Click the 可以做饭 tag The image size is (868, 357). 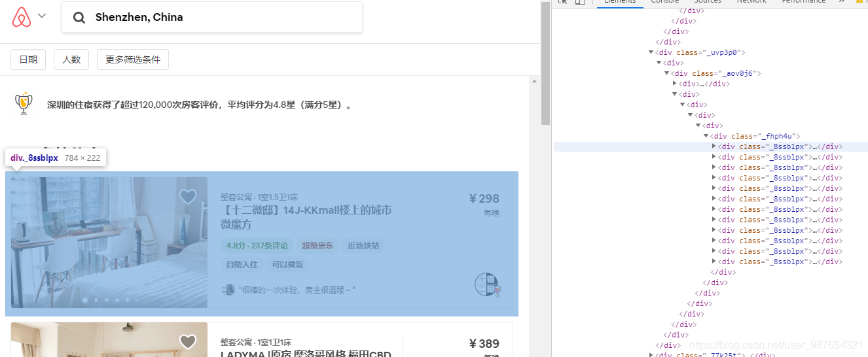[x=287, y=265]
